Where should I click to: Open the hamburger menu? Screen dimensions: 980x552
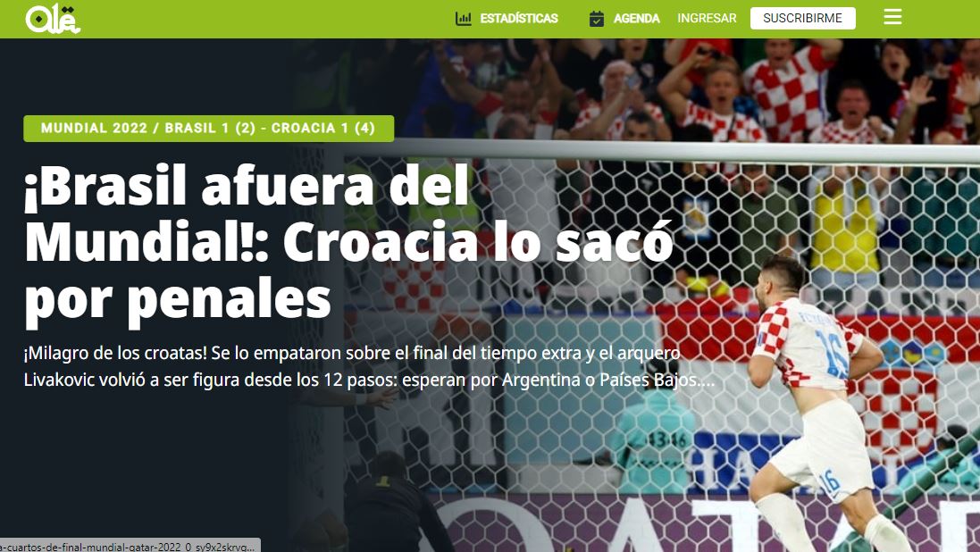892,17
